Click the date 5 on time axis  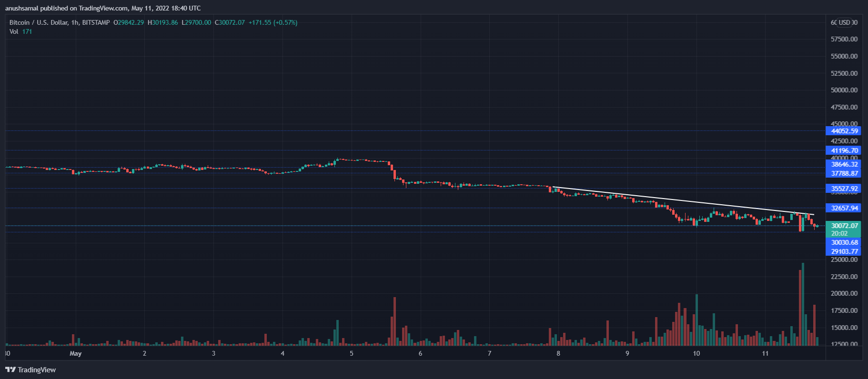point(352,353)
